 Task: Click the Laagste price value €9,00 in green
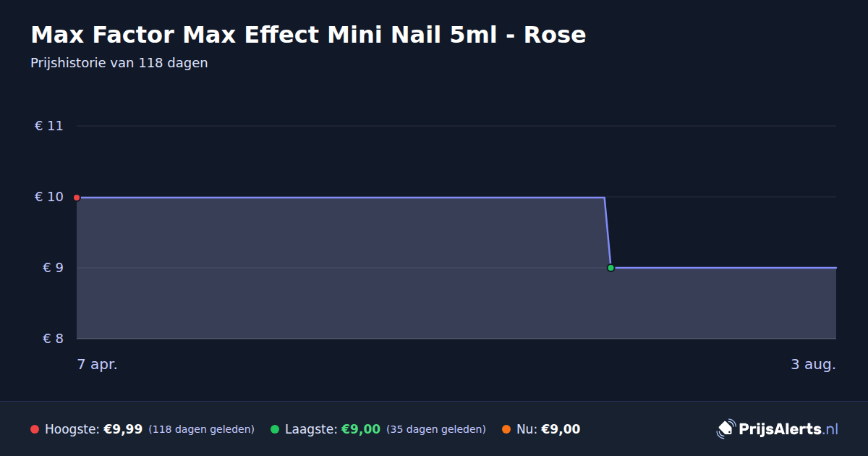[361, 429]
